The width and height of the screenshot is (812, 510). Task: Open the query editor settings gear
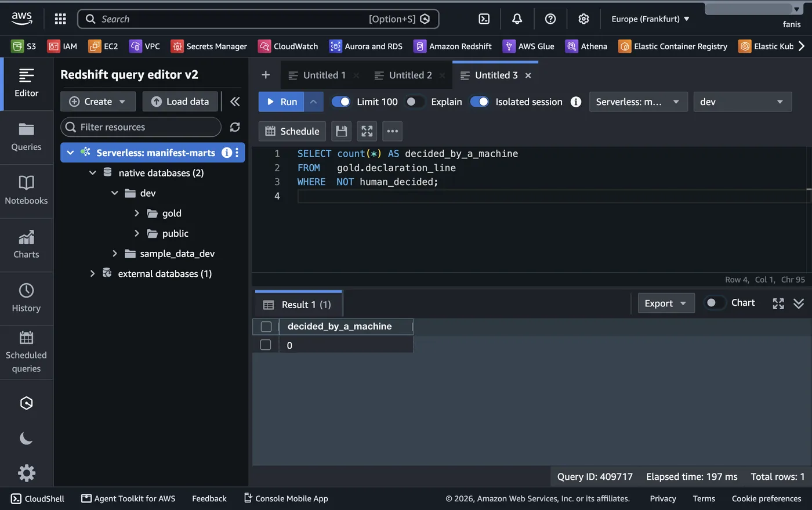tap(26, 473)
